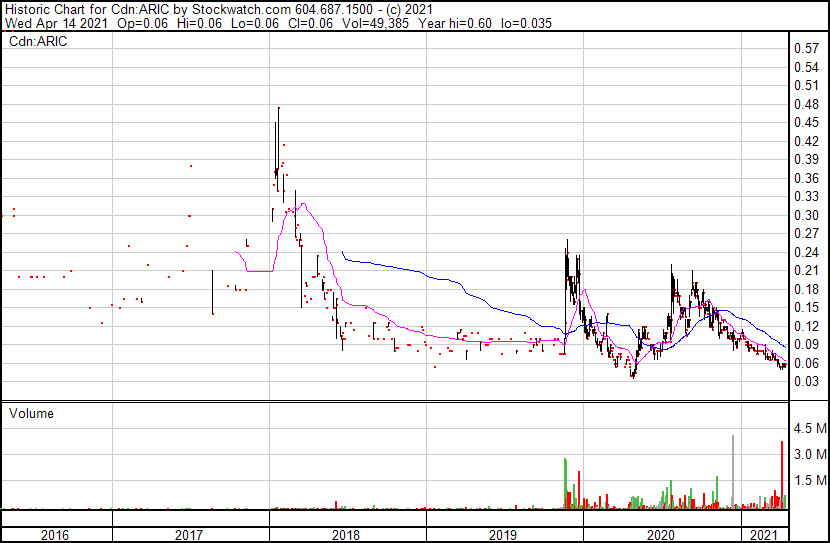Click the 0.30 price level label
The height and width of the screenshot is (543, 830).
pos(806,215)
